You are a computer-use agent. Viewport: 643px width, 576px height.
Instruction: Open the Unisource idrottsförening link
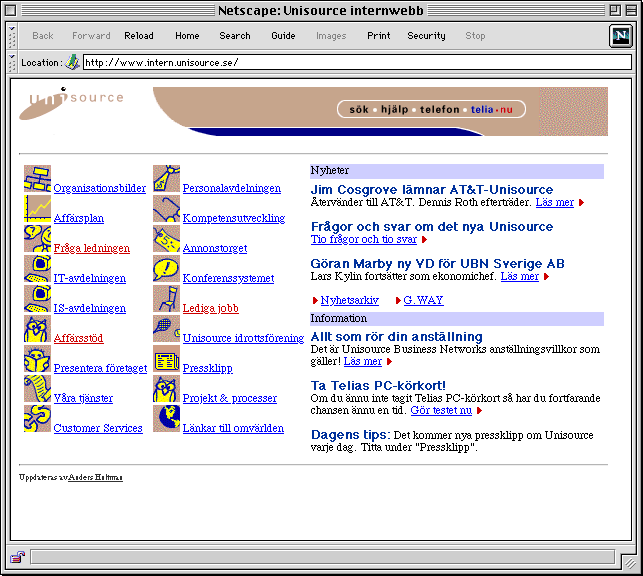tap(243, 338)
